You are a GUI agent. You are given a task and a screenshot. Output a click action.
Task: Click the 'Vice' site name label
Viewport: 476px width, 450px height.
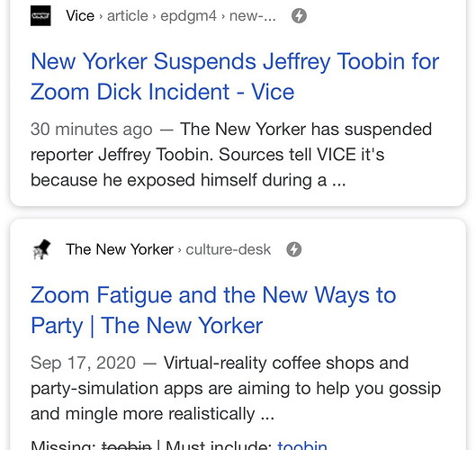80,16
